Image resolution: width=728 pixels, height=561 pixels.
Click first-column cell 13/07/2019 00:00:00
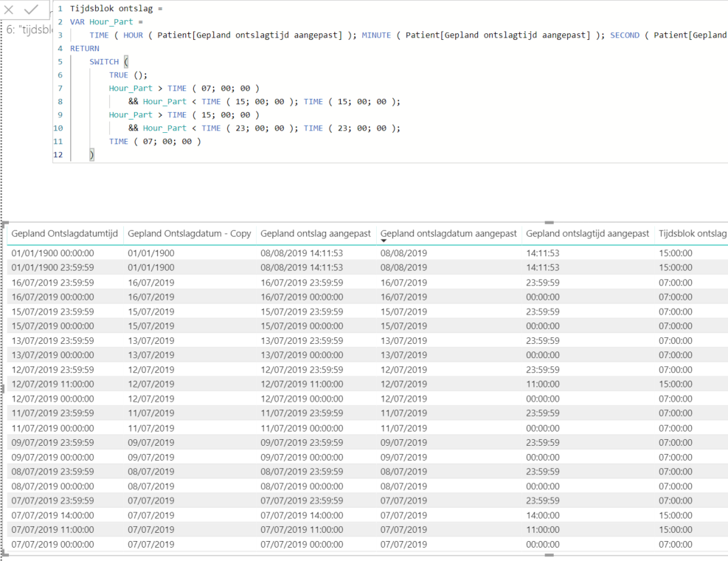pyautogui.click(x=52, y=355)
